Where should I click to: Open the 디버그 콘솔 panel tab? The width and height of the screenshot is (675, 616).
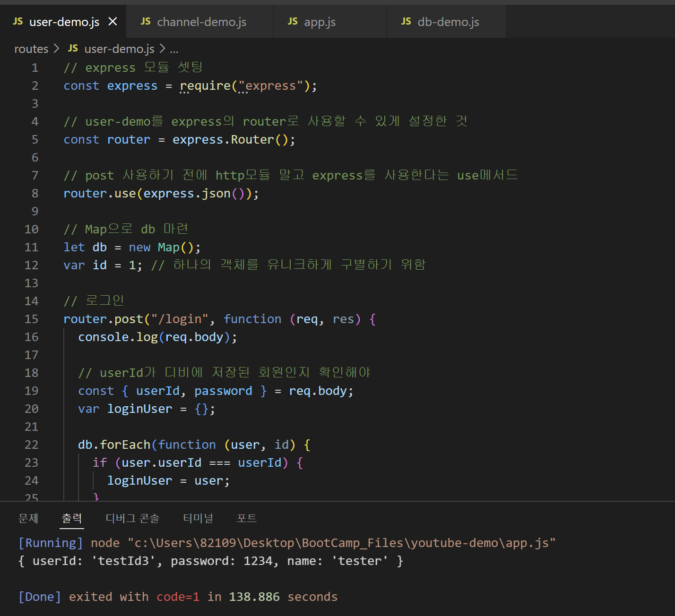132,518
